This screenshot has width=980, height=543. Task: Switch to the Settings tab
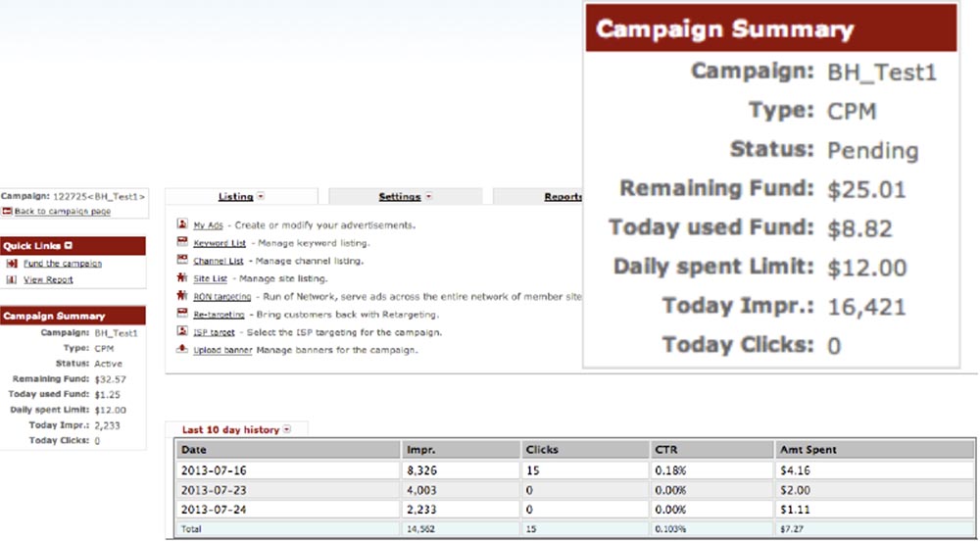tap(399, 197)
